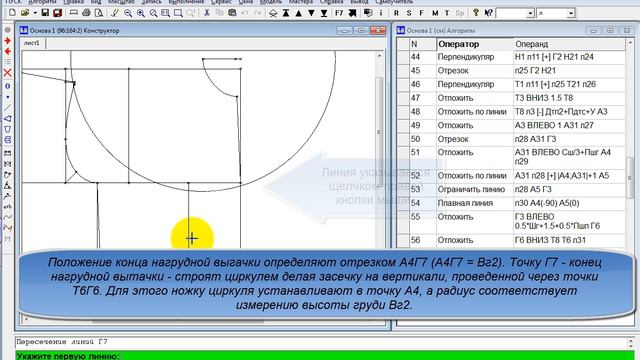
Task: Click the zoom-to-fit window icon
Action: tap(165, 13)
